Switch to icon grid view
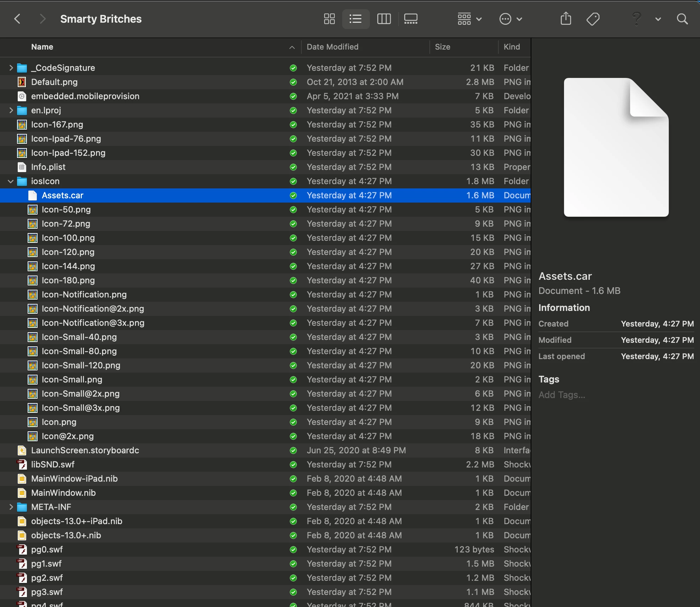Viewport: 700px width, 607px height. point(329,19)
